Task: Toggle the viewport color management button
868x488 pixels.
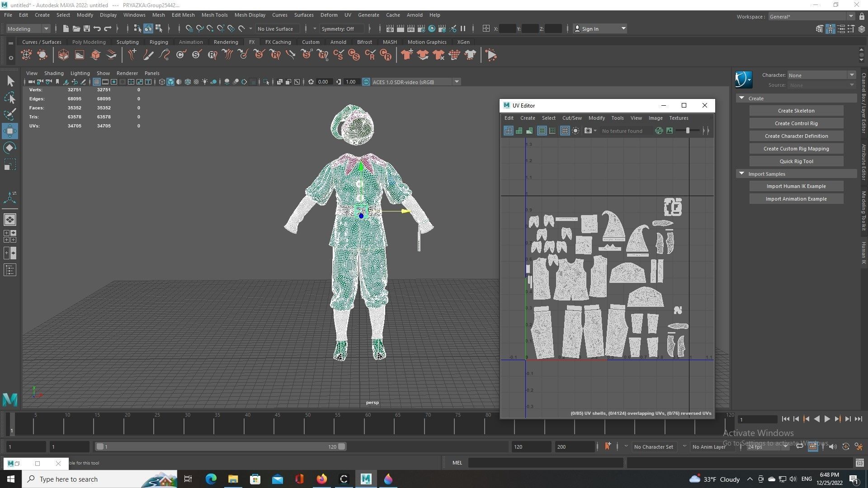Action: point(366,82)
